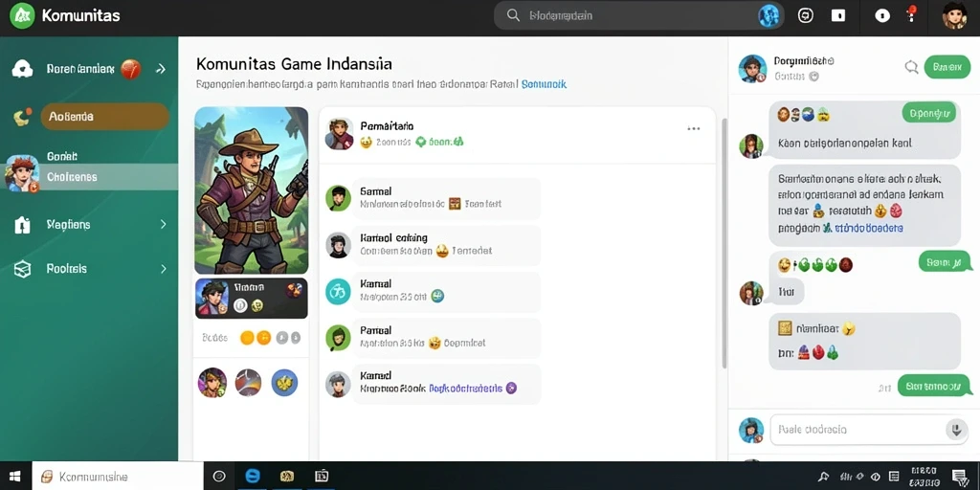The width and height of the screenshot is (980, 490).
Task: Click the notification icon with red badge
Action: tap(909, 14)
